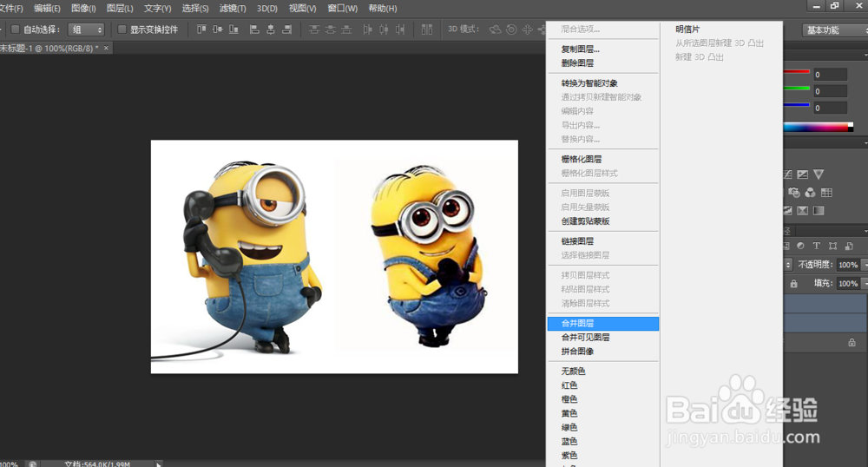Viewport: 868px width, 467px height.
Task: Click the 不透明度 100% input field
Action: click(x=847, y=265)
